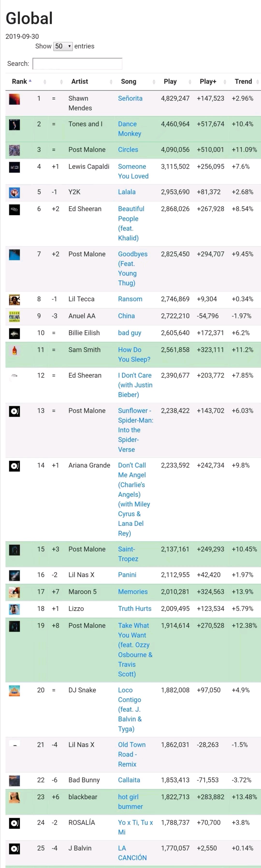Click the hot girl bummer cover icon
The height and width of the screenshot is (868, 261).
click(x=14, y=798)
